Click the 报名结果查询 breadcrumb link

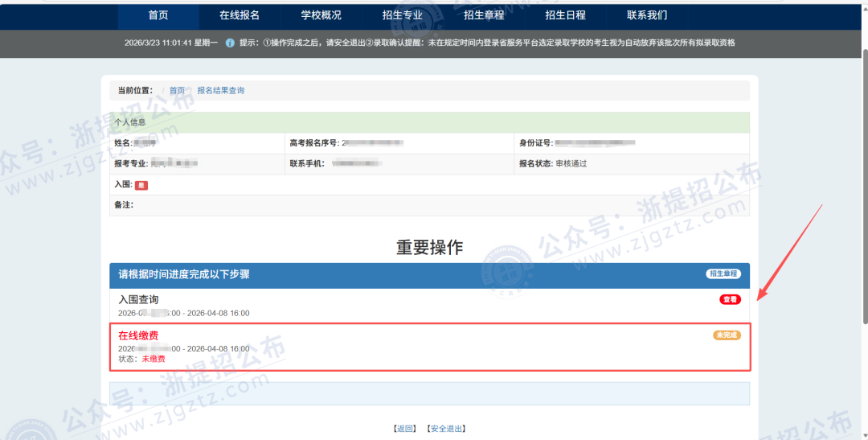coord(221,91)
